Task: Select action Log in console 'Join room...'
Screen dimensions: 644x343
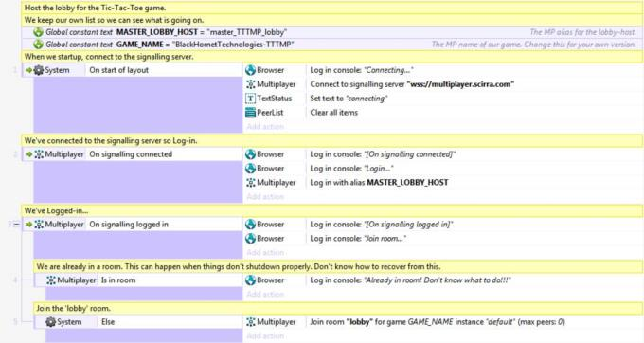Action: (x=358, y=238)
